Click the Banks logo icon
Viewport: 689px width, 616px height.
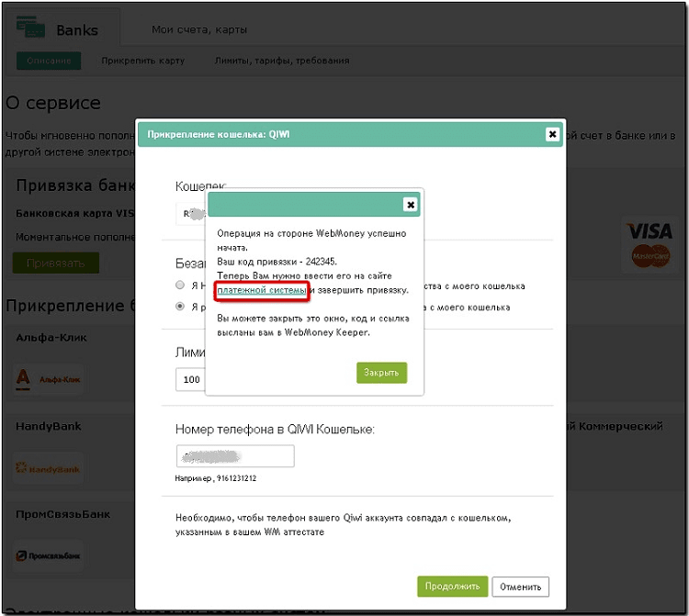click(30, 28)
